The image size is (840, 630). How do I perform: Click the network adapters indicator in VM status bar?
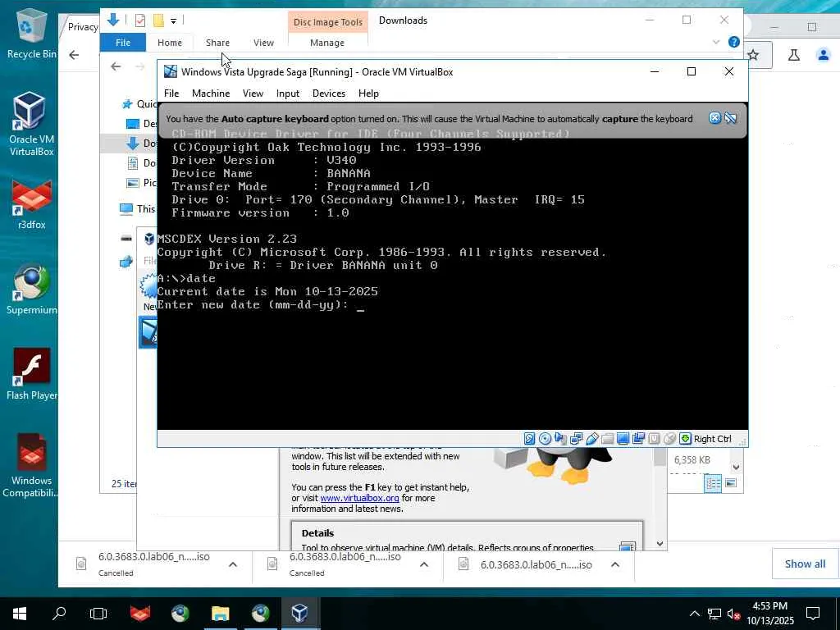(x=576, y=439)
